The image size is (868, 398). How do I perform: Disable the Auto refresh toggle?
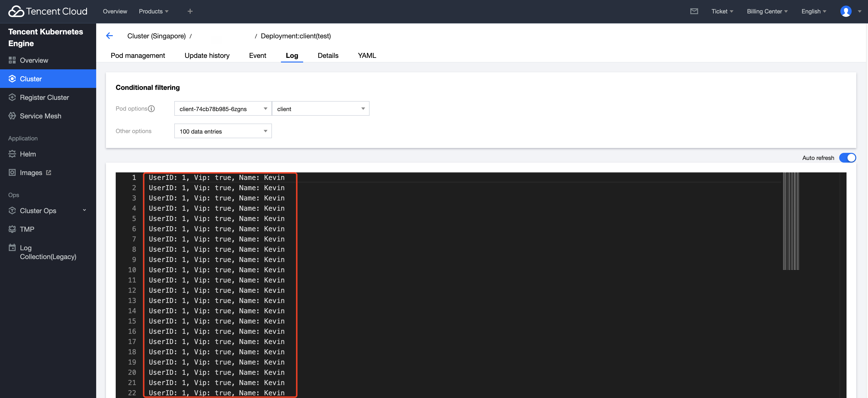coord(847,158)
